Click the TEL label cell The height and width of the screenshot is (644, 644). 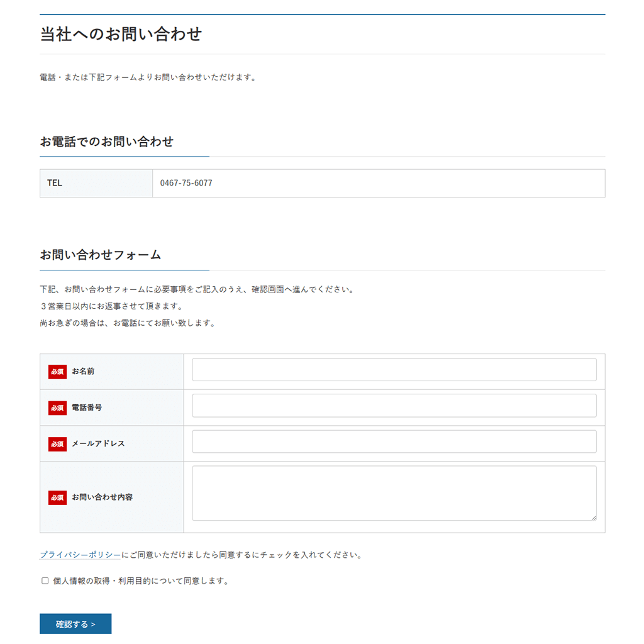[x=96, y=183]
